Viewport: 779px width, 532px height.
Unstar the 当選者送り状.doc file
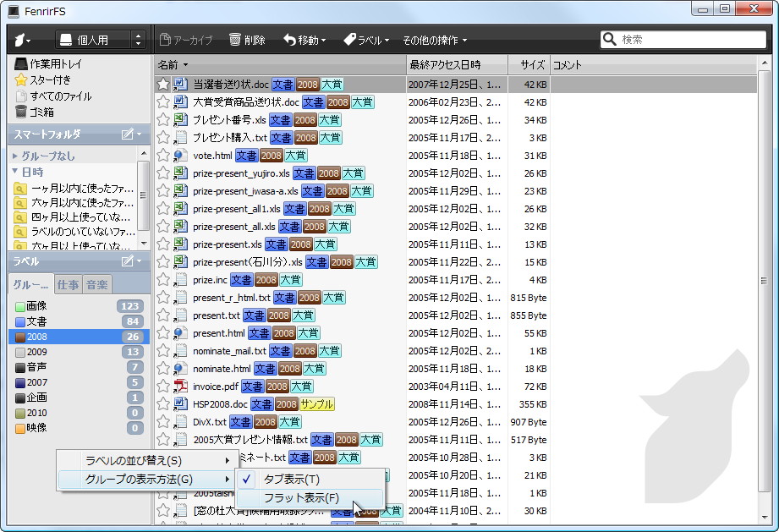point(163,84)
